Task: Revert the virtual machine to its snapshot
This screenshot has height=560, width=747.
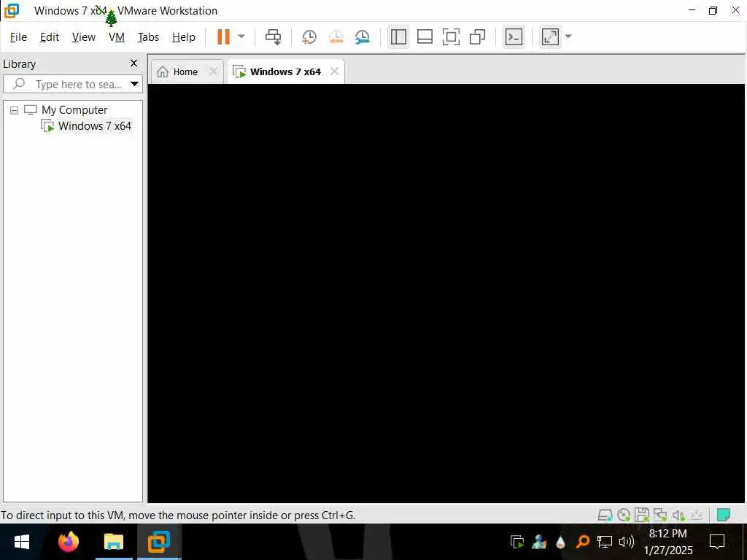Action: pyautogui.click(x=336, y=36)
